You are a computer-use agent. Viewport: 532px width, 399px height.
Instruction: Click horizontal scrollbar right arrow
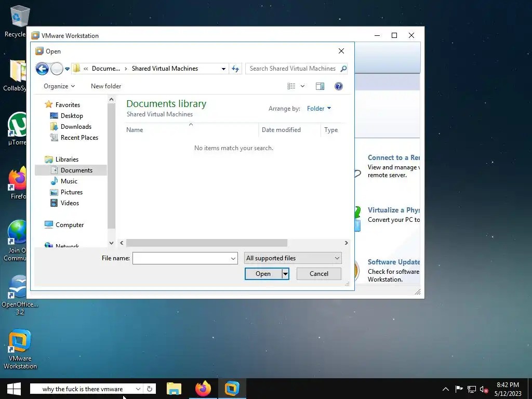(x=346, y=243)
